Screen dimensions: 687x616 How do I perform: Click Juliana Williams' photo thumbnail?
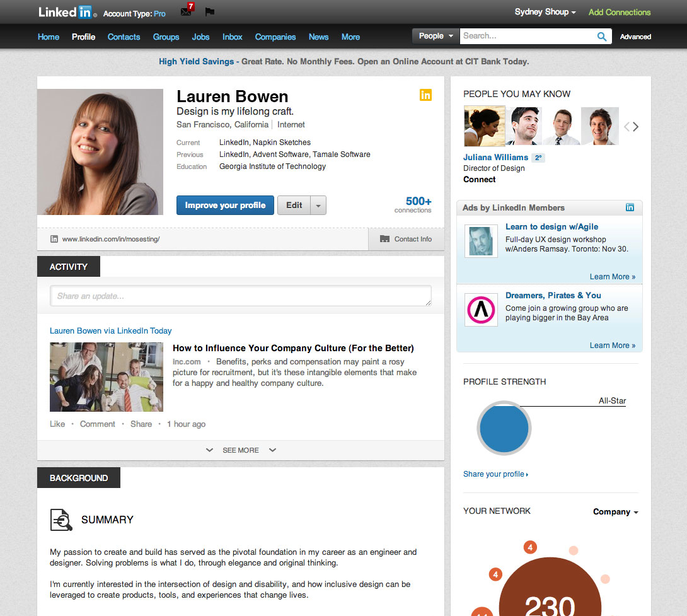tap(484, 126)
